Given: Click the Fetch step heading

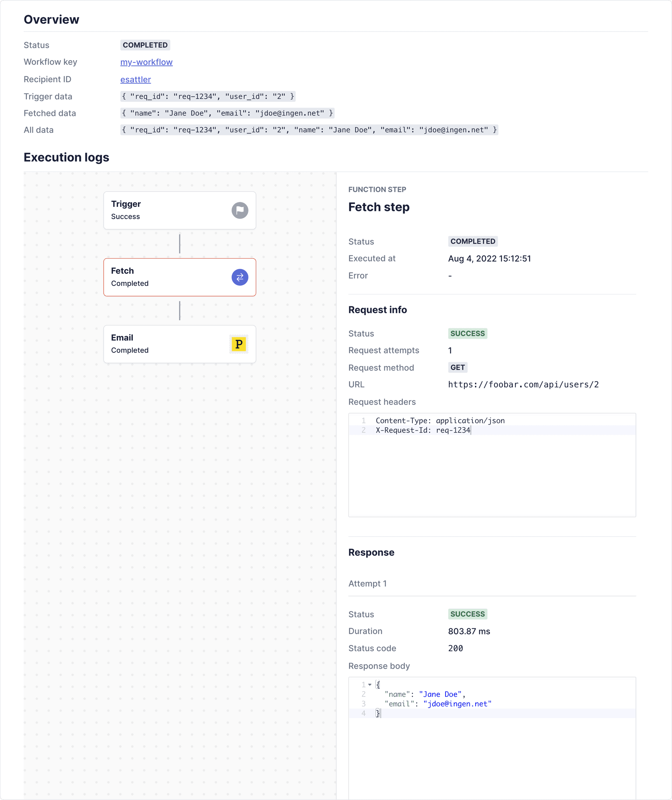Looking at the screenshot, I should [x=379, y=207].
